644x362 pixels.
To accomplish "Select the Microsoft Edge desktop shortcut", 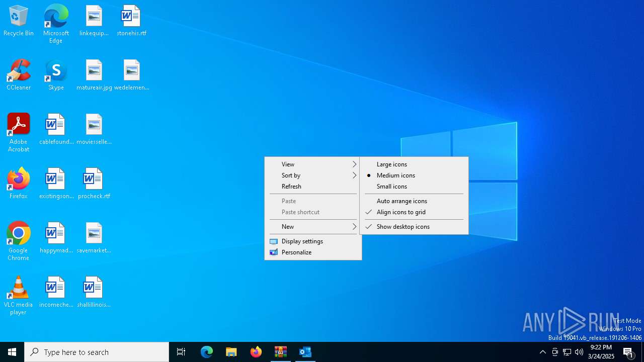I will click(56, 24).
